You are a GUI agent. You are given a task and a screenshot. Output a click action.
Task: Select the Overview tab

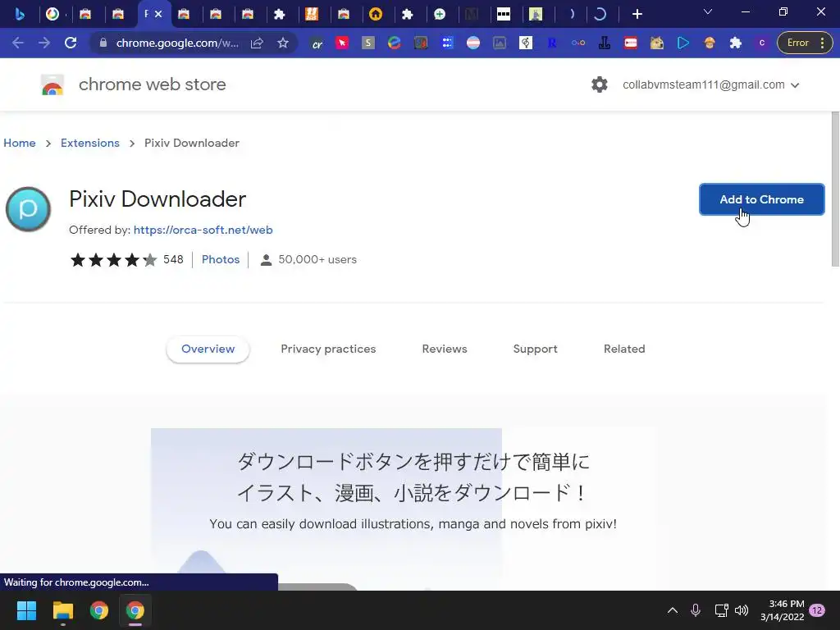208,349
